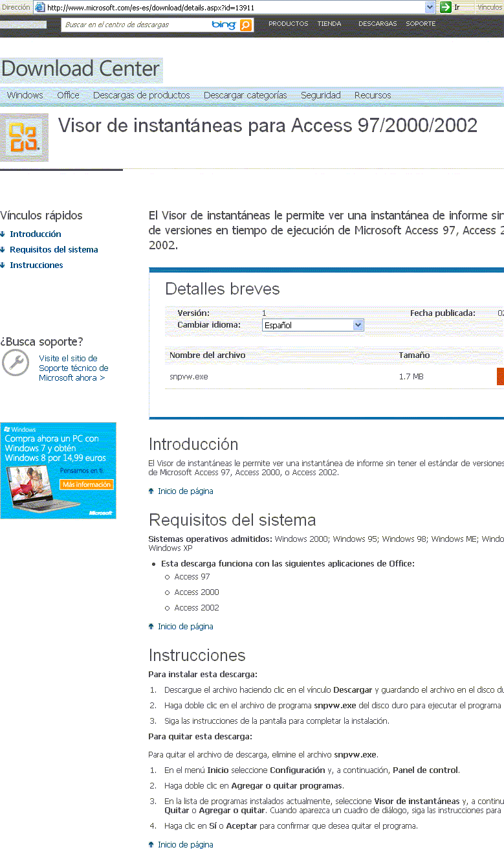Open Descargar categorías tab
The image size is (504, 852).
pos(245,95)
